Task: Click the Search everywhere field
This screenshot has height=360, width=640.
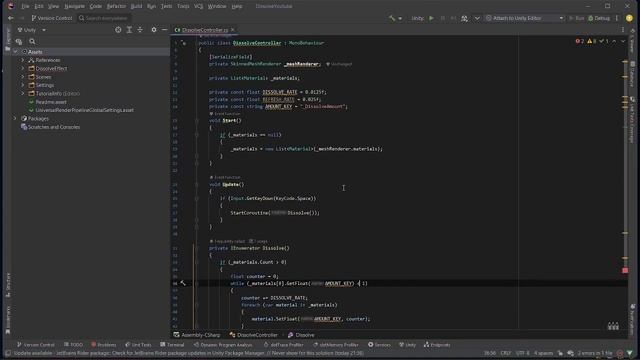Action: click(x=103, y=18)
